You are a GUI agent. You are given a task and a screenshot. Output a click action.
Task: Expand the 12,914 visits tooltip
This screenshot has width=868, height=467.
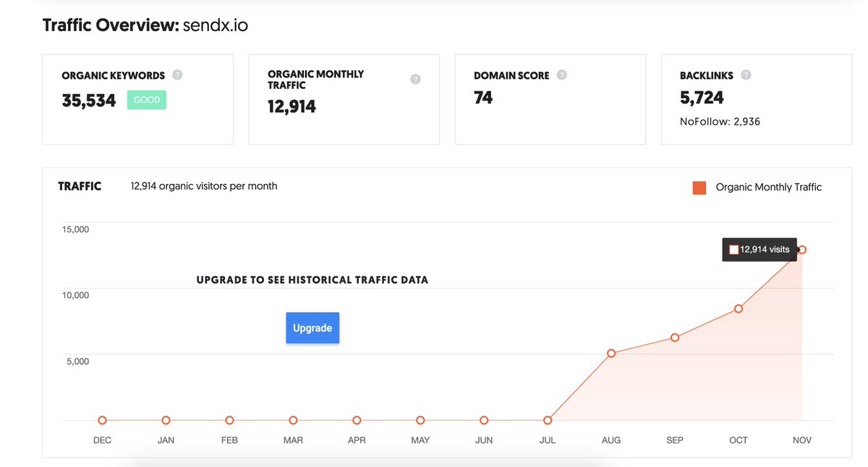click(x=759, y=249)
